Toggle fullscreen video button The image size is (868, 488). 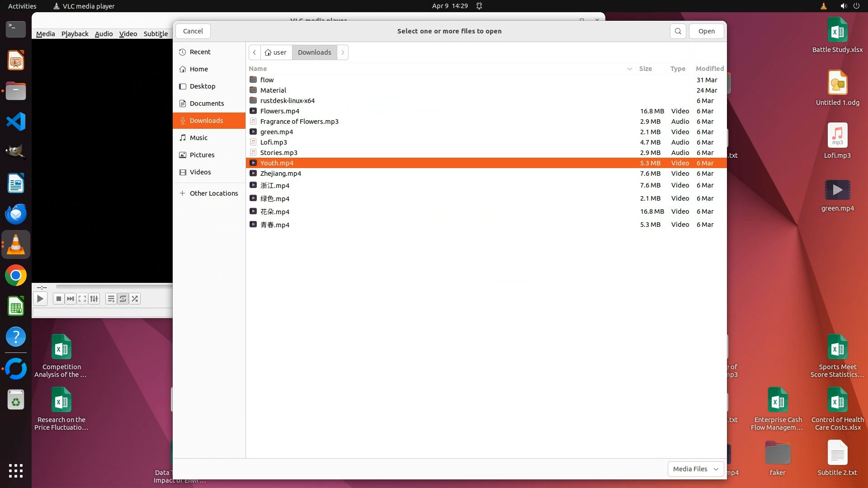(82, 299)
